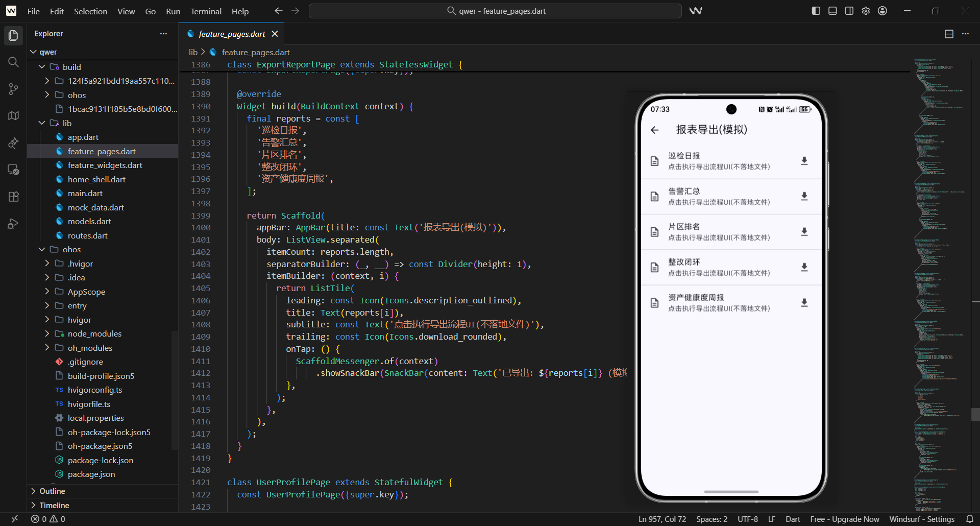Open app.dart in Explorer
Image resolution: width=980 pixels, height=526 pixels.
83,137
